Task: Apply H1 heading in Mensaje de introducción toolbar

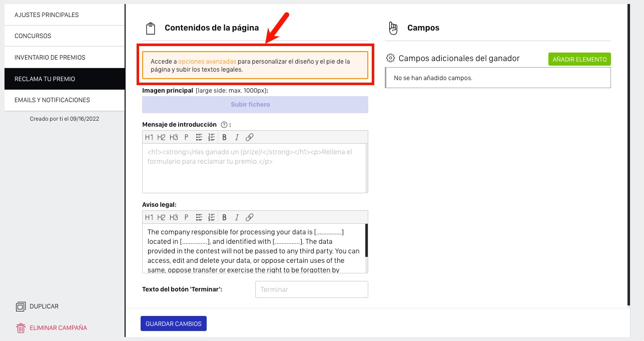Action: tap(149, 137)
